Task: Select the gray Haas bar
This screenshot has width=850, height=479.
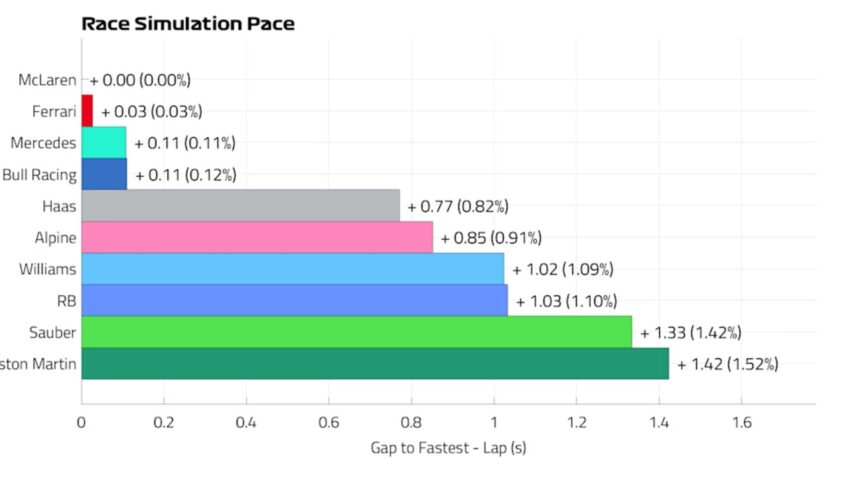Action: point(240,206)
